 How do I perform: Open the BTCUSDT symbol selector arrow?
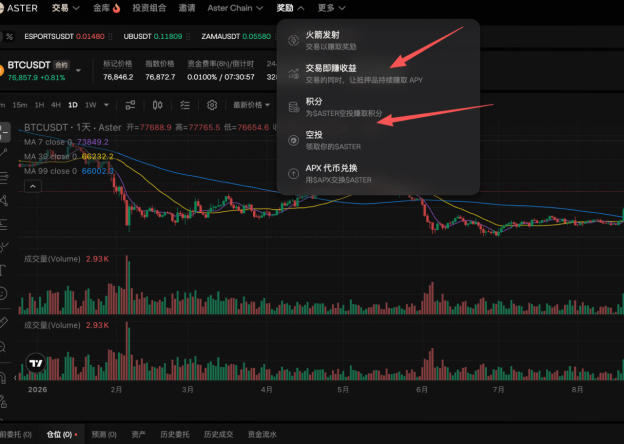(x=78, y=70)
